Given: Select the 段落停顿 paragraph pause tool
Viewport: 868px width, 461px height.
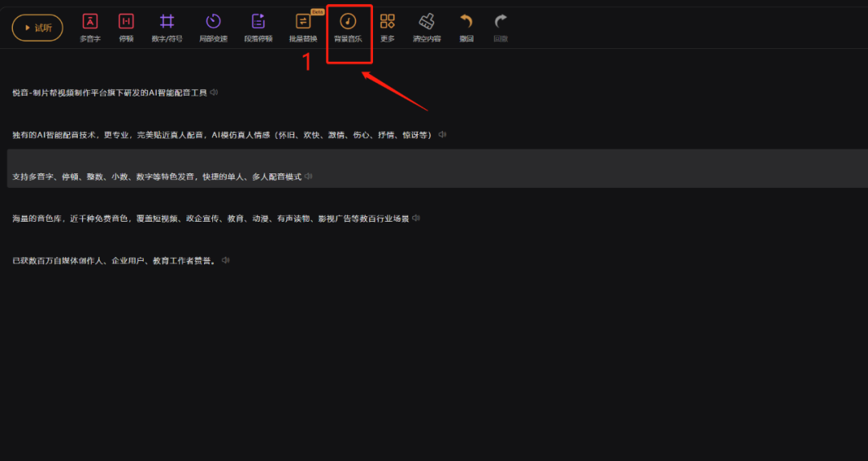Looking at the screenshot, I should click(x=258, y=28).
